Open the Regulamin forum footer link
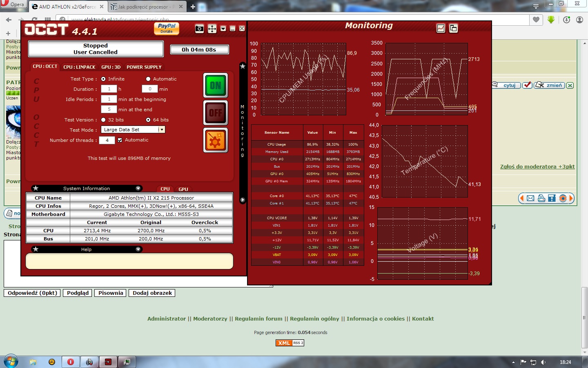The height and width of the screenshot is (368, 588). point(258,319)
